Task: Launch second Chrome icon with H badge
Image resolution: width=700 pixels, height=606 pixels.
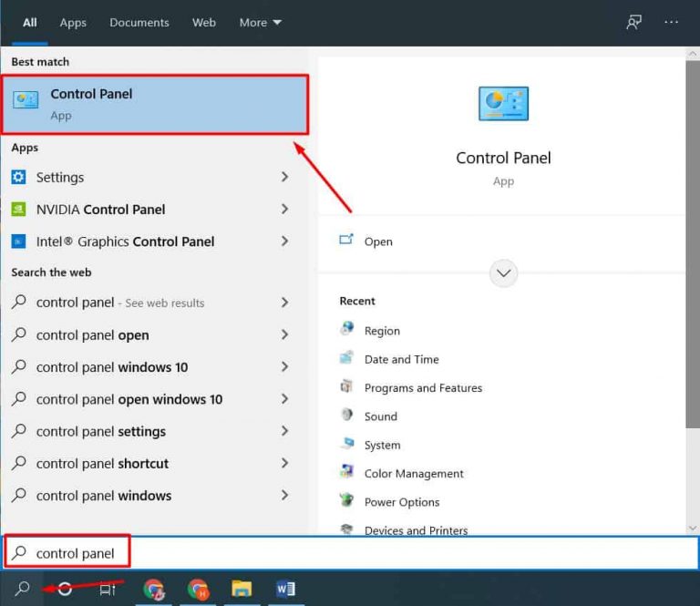Action: click(198, 589)
